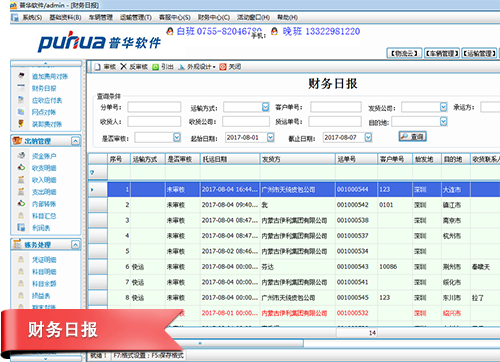Open 财务日报 in the sidebar

(44, 88)
